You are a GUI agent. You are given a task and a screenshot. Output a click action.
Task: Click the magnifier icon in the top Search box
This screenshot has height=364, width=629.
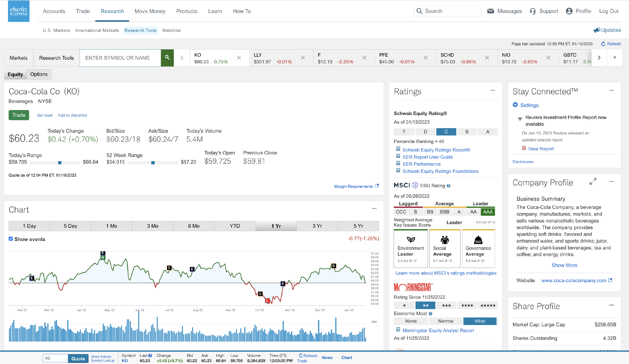[420, 11]
